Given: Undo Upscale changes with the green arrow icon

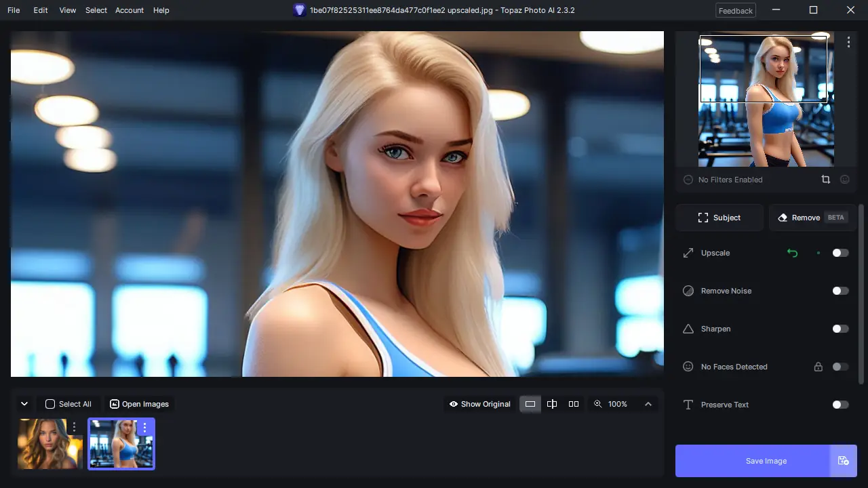Looking at the screenshot, I should (792, 253).
